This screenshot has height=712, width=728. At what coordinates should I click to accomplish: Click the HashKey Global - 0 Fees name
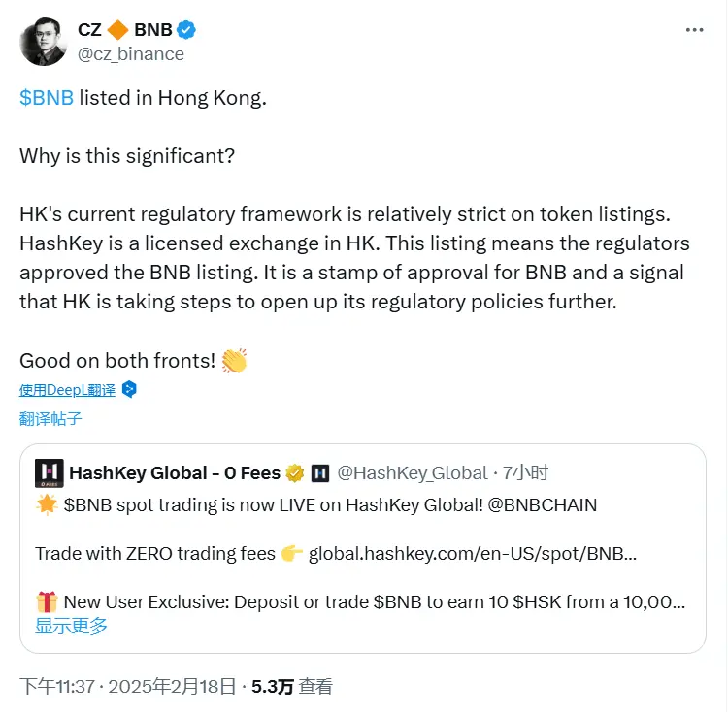pos(175,473)
